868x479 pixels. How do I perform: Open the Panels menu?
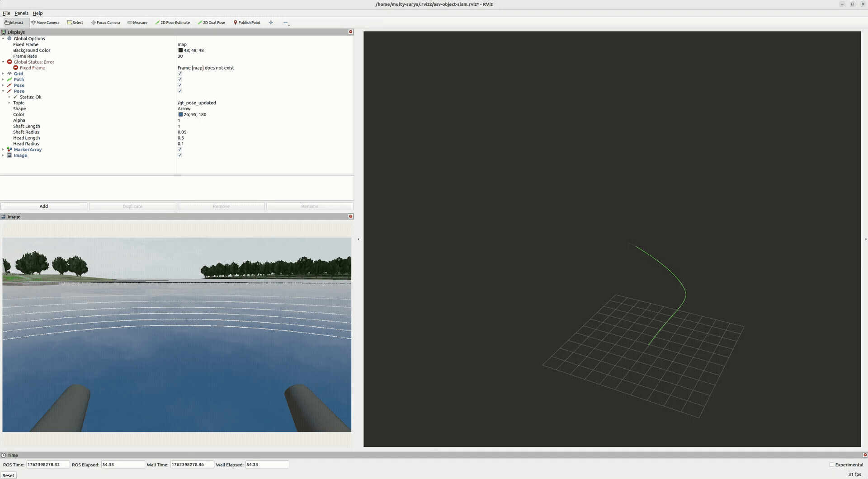click(x=21, y=13)
